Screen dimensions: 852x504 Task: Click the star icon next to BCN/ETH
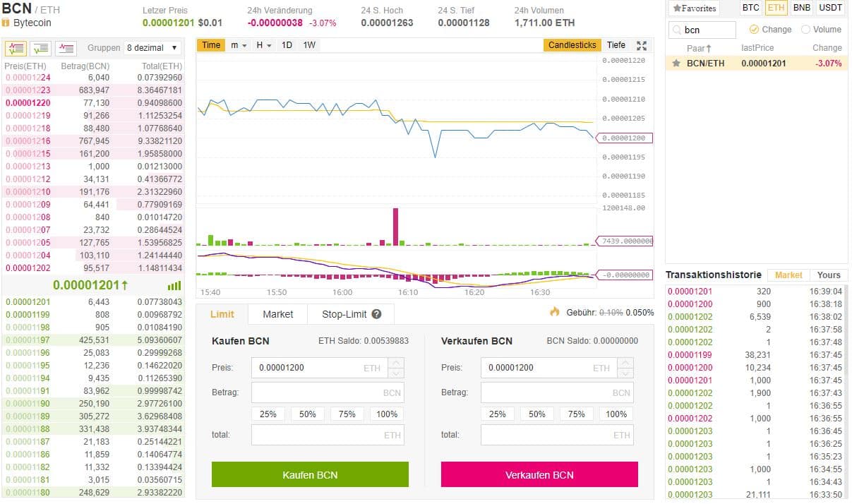pos(676,63)
